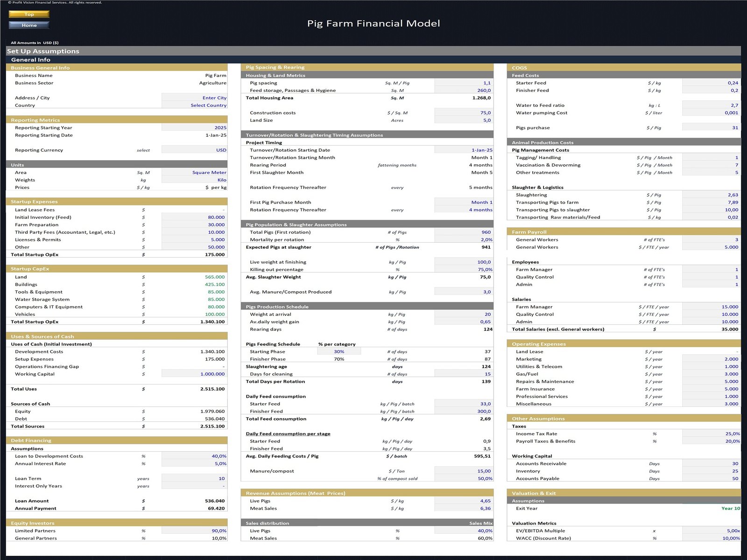Click the Home navigation button
Screen dimensions: 747x560
(29, 25)
